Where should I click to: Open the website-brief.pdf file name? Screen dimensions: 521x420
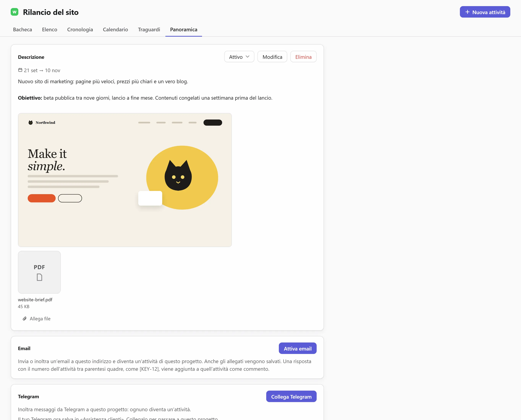pyautogui.click(x=35, y=300)
